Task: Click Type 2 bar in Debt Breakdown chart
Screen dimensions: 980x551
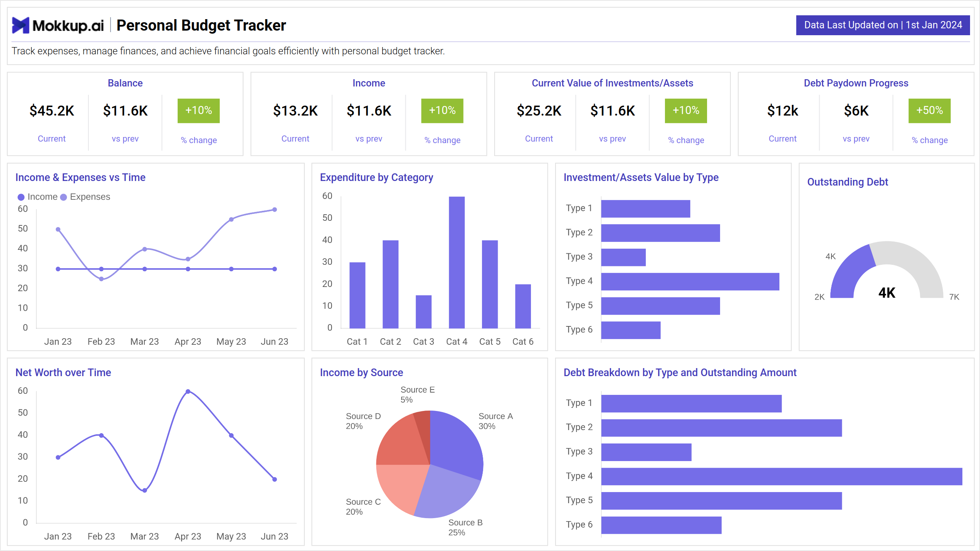Action: click(x=721, y=428)
